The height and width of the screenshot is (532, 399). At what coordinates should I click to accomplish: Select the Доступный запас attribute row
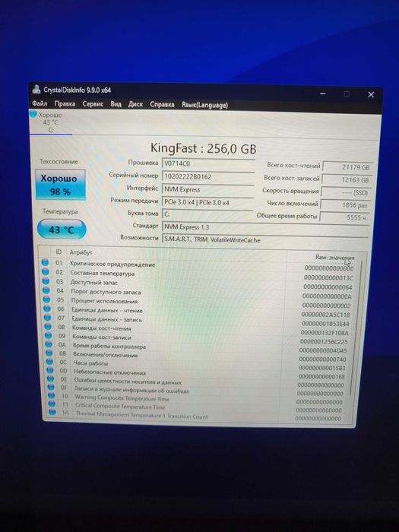(198, 284)
